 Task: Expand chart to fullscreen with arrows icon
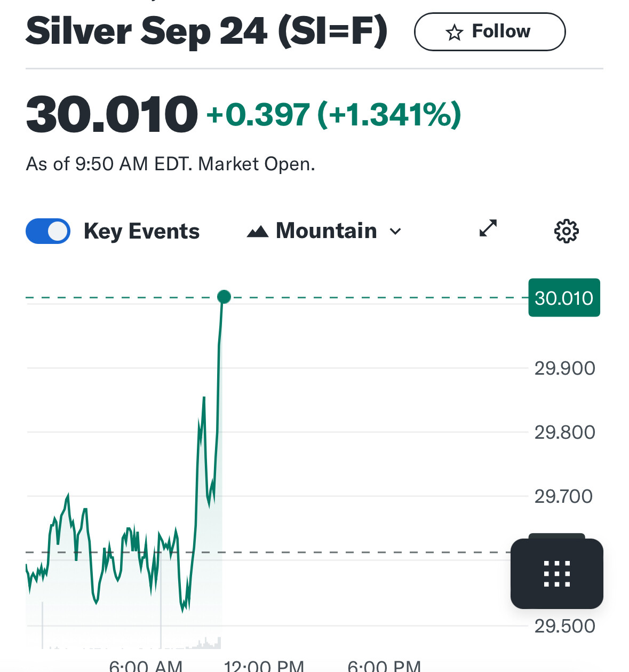488,228
